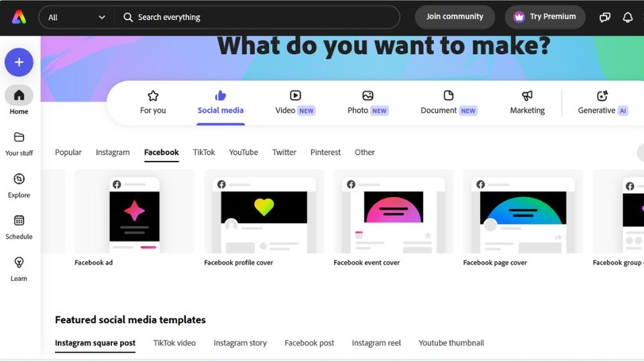Open the Facebook page cover thumbnail
The width and height of the screenshot is (644, 362).
[x=523, y=211]
